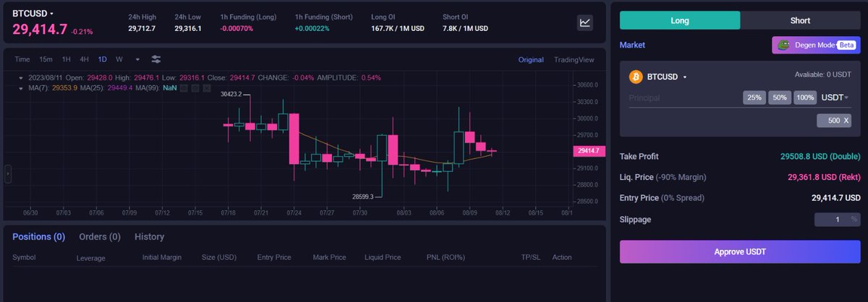Click the 24h High value 29,712.7
The image size is (868, 302).
[142, 28]
